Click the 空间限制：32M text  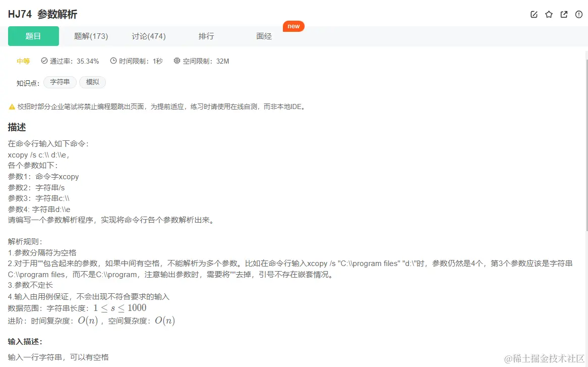[x=206, y=61]
